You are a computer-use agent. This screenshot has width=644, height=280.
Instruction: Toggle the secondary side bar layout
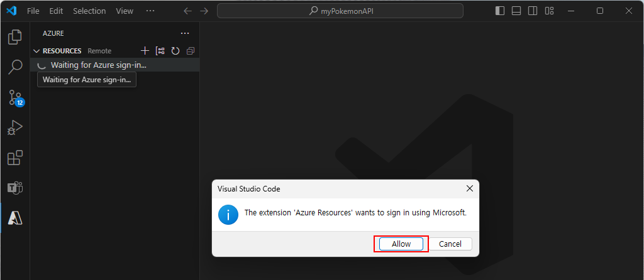(533, 11)
